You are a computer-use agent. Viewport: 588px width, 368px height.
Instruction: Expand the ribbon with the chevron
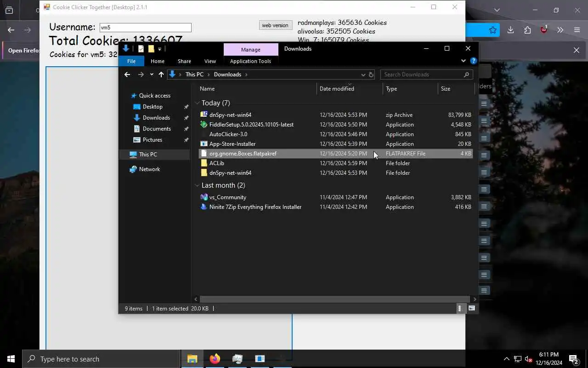(464, 61)
